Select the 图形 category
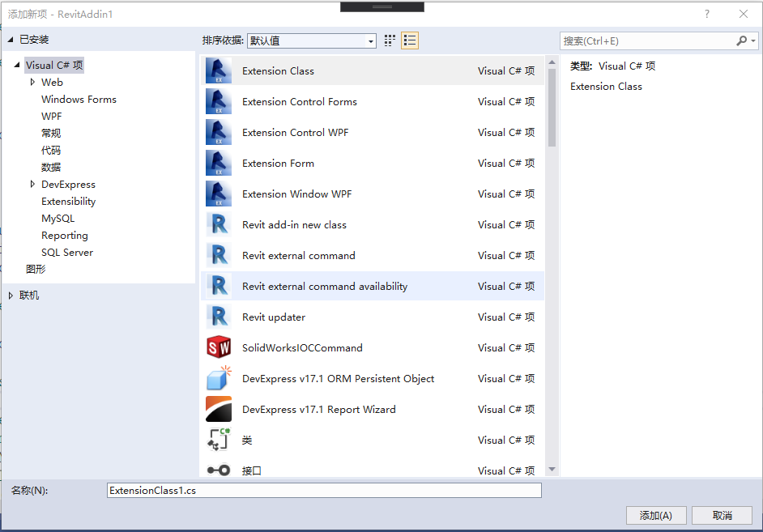This screenshot has height=532, width=763. [36, 269]
